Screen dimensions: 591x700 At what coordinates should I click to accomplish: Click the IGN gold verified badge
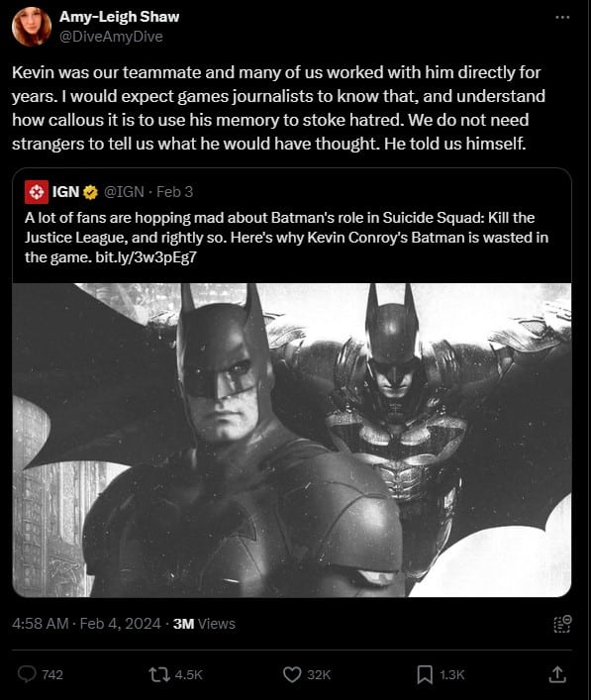[91, 192]
